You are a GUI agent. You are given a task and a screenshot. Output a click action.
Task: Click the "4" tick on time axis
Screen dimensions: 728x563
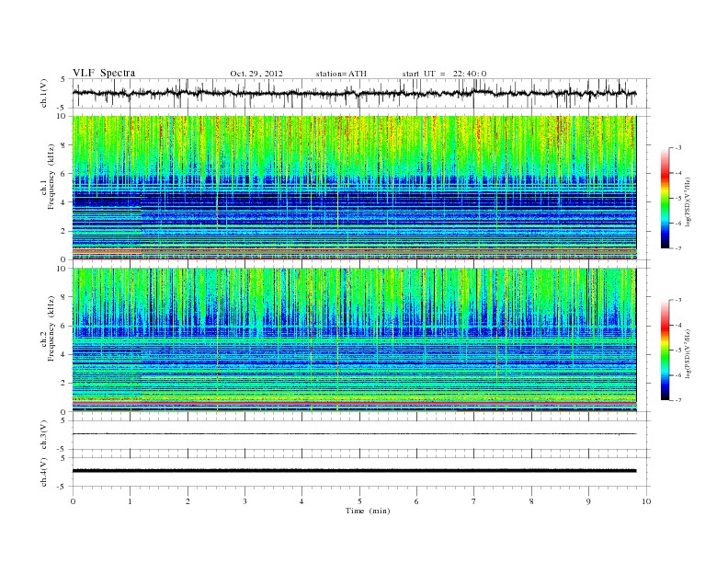301,501
